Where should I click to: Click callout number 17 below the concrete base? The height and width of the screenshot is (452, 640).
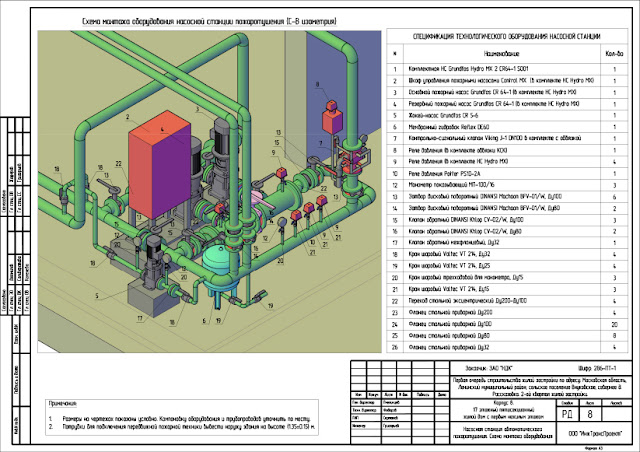coord(140,318)
